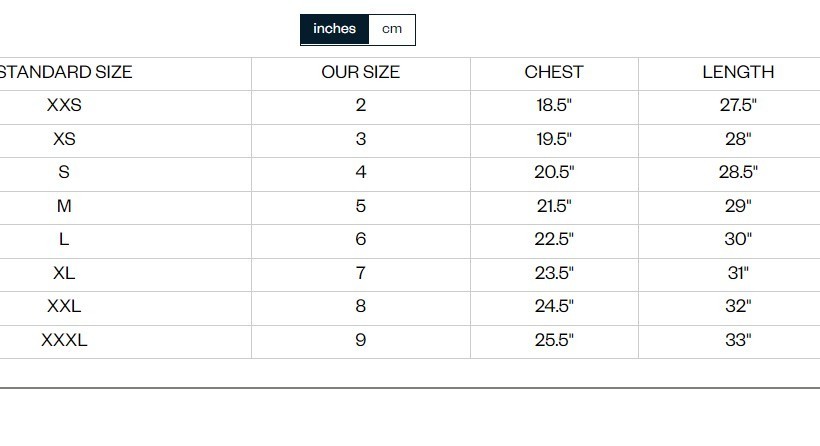
Task: Select the XL standard size cell
Action: [x=64, y=273]
